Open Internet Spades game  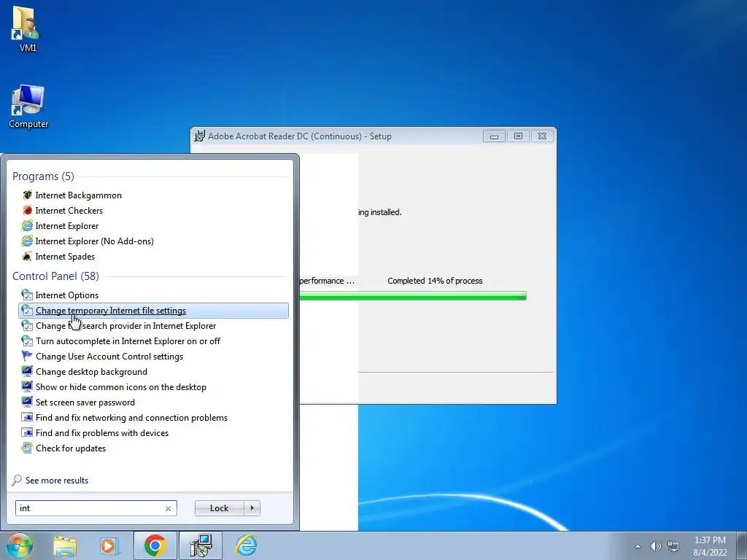point(65,256)
